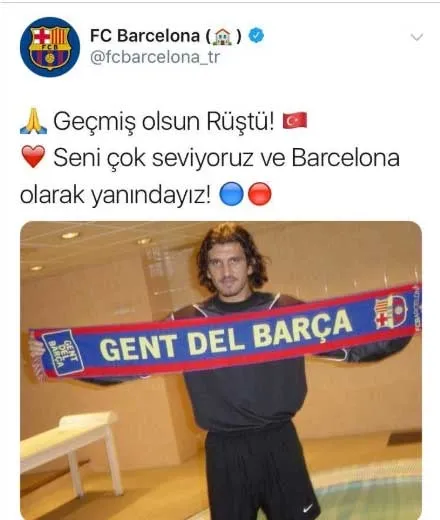Open the @fcbarcelona_tr handle link
This screenshot has width=440, height=520.
click(155, 57)
